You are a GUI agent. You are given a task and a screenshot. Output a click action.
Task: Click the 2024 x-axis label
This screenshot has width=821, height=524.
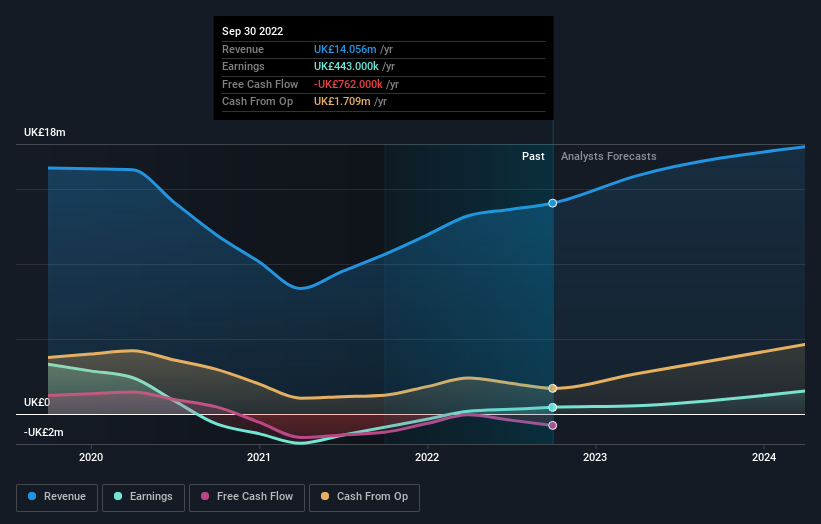764,458
